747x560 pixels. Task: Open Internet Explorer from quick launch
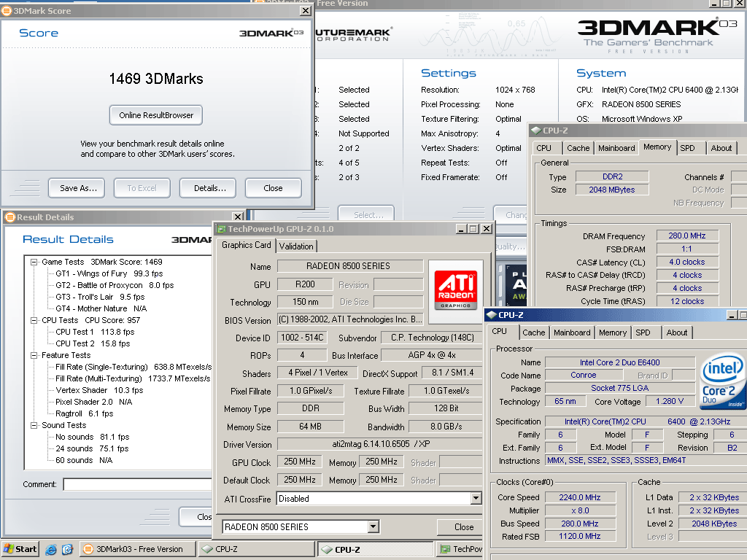click(51, 549)
